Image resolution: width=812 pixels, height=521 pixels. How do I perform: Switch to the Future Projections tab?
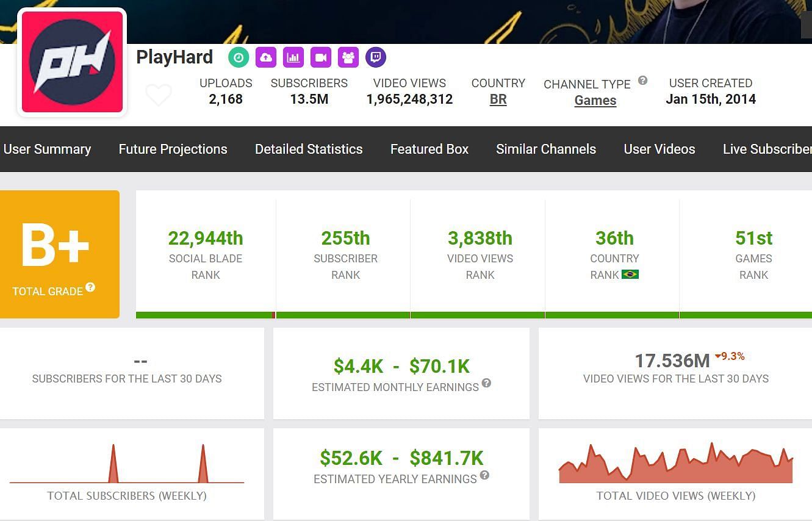173,149
